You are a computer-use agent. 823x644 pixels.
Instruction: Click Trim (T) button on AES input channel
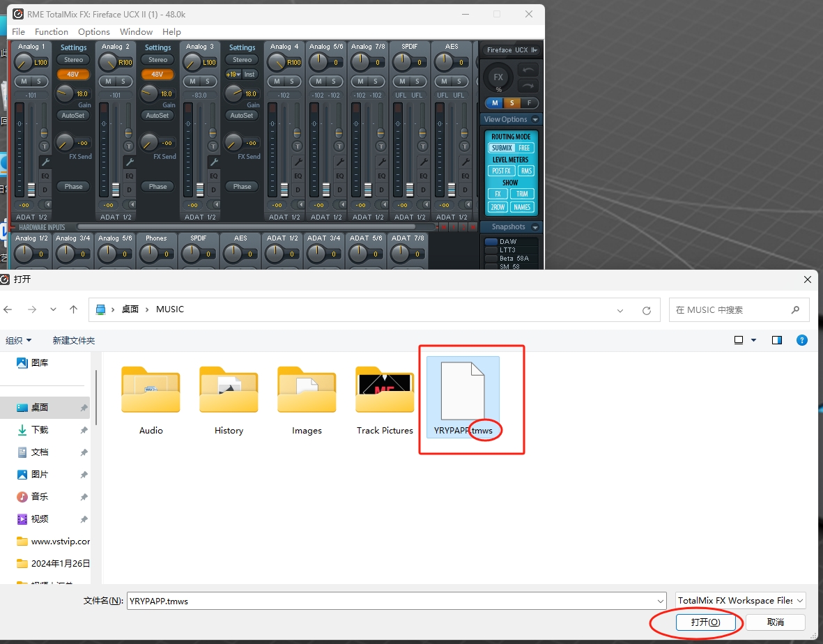465,146
